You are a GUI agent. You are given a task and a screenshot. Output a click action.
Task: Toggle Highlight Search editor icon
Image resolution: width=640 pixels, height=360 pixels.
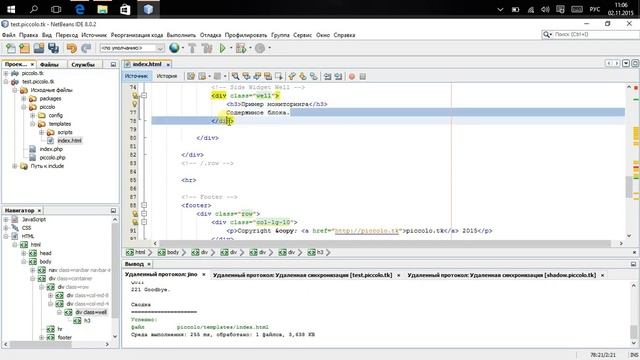coord(268,76)
